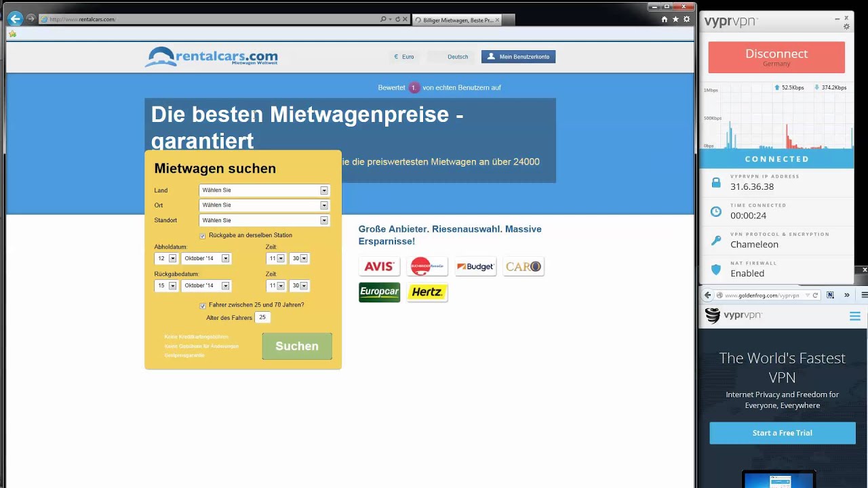This screenshot has width=868, height=488.
Task: Click the rentalcars.com logo
Action: coord(211,57)
